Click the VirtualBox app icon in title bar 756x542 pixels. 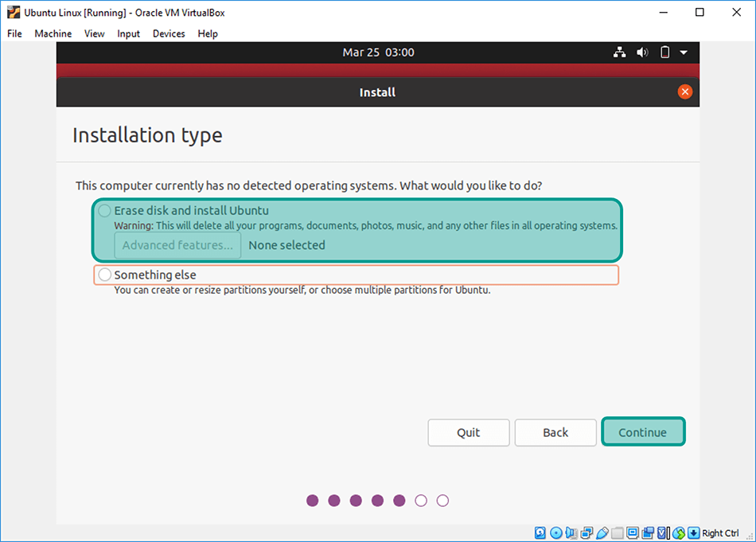click(14, 13)
